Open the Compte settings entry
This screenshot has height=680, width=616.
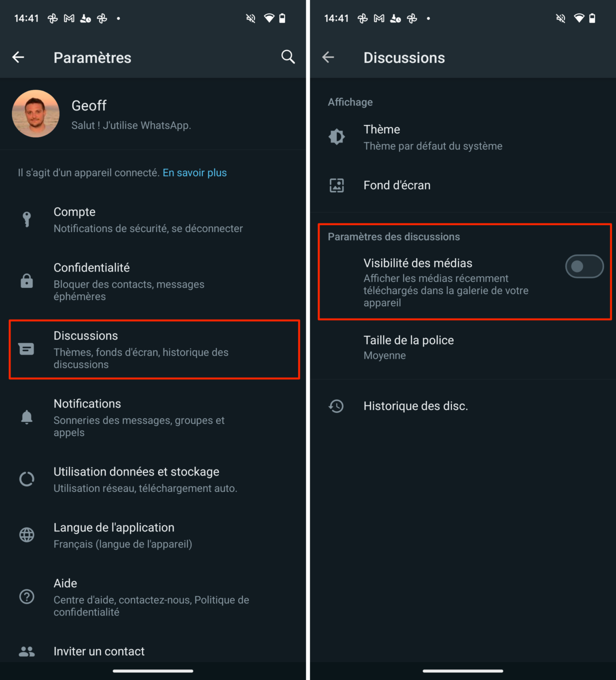(153, 219)
